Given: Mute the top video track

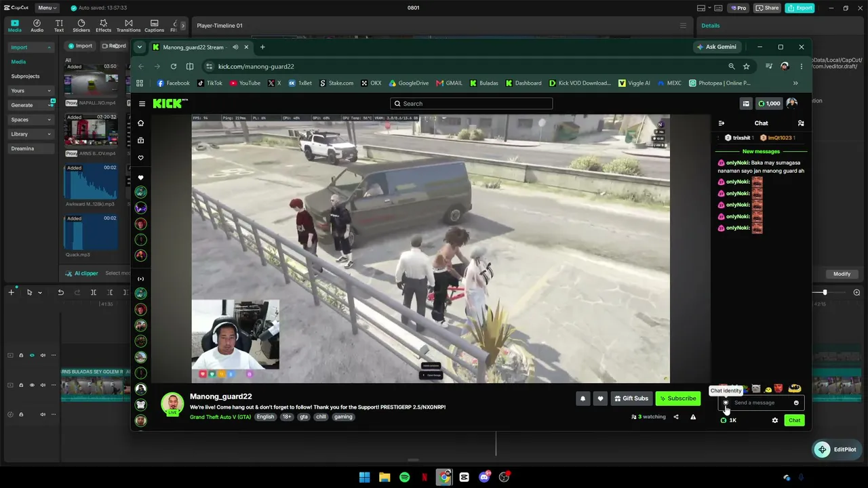Looking at the screenshot, I should point(43,355).
